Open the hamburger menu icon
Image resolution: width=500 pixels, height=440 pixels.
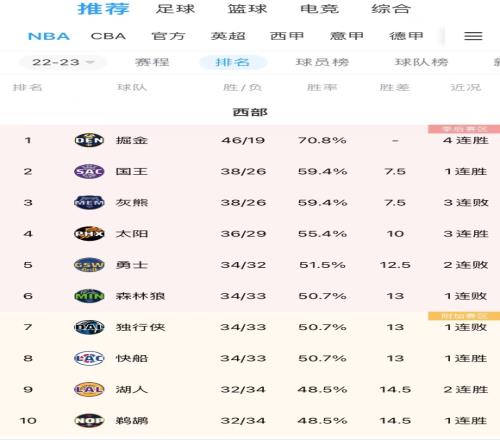pyautogui.click(x=473, y=36)
